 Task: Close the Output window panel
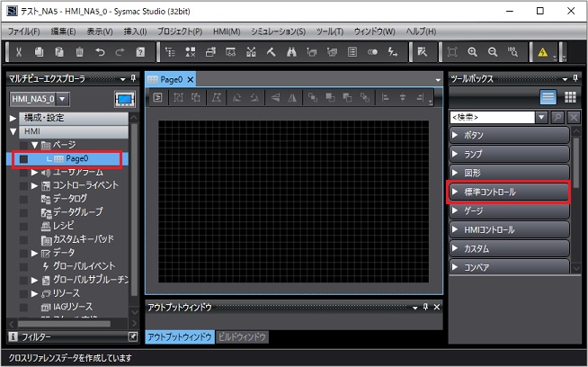click(x=437, y=307)
